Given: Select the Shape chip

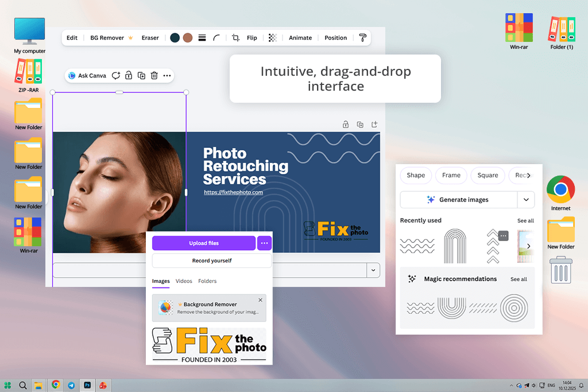Looking at the screenshot, I should [x=416, y=176].
